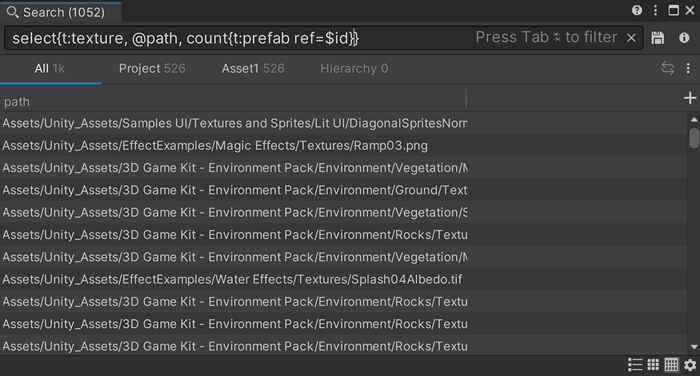Switch to the Asset1 tab
The image size is (700, 376).
coord(253,68)
